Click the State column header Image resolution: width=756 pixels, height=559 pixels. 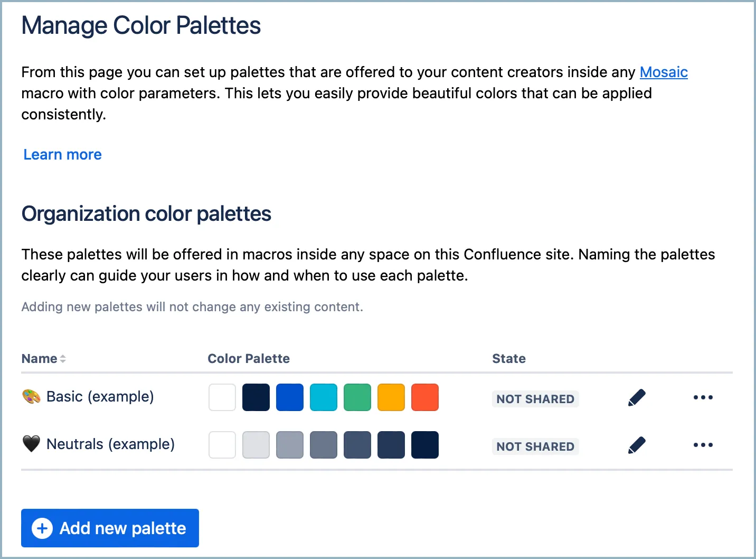(x=509, y=359)
